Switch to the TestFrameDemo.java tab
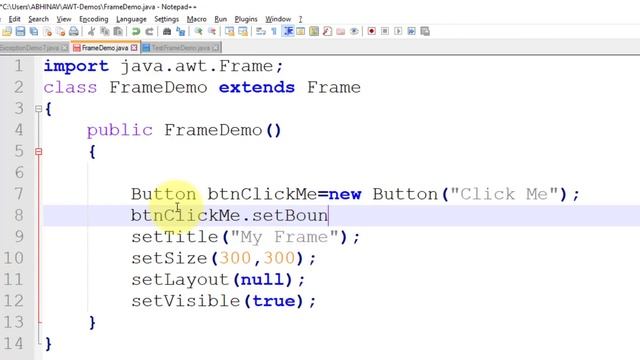This screenshot has width=640, height=360. click(x=180, y=48)
